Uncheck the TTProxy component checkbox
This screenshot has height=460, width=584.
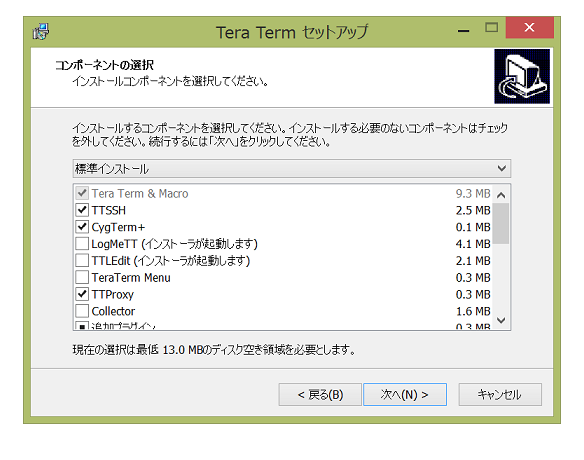click(x=82, y=294)
